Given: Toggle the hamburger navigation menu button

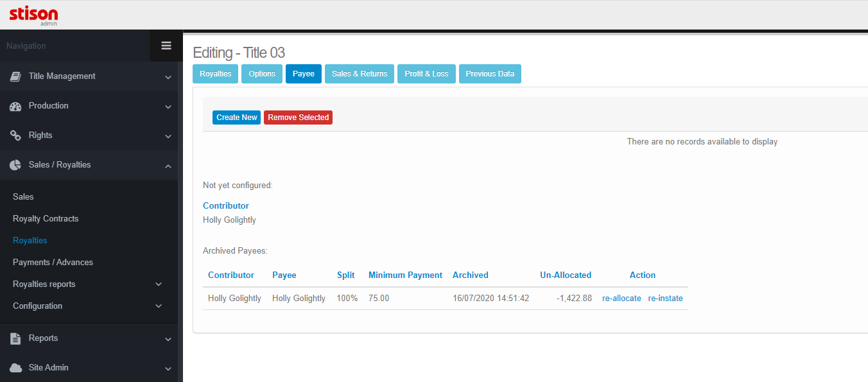Looking at the screenshot, I should point(166,46).
